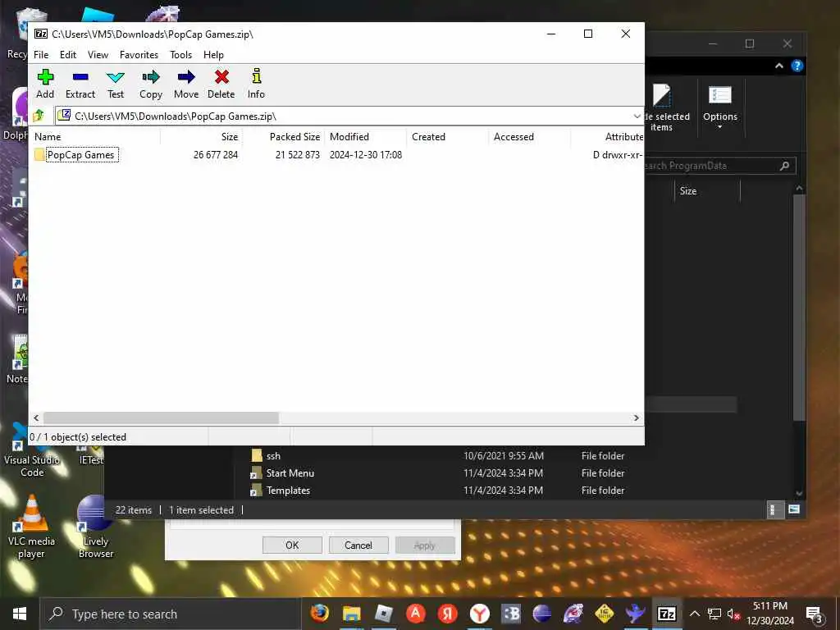Show hidden system tray icons
Screen dimensions: 840x630
coord(695,614)
